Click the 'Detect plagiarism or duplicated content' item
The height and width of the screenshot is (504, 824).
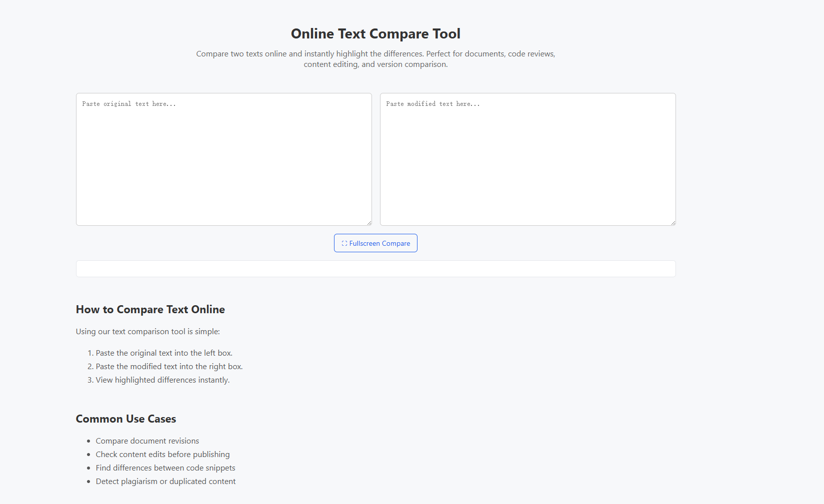(x=165, y=481)
